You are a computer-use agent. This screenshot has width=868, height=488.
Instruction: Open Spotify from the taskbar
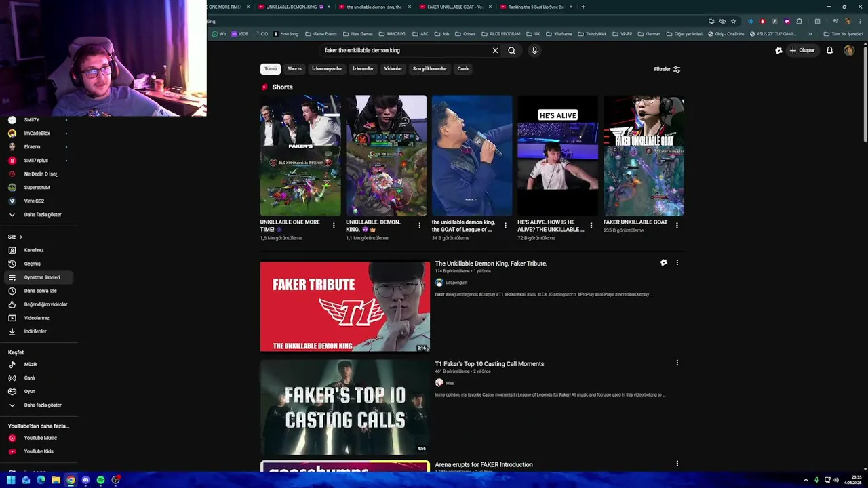(x=100, y=480)
